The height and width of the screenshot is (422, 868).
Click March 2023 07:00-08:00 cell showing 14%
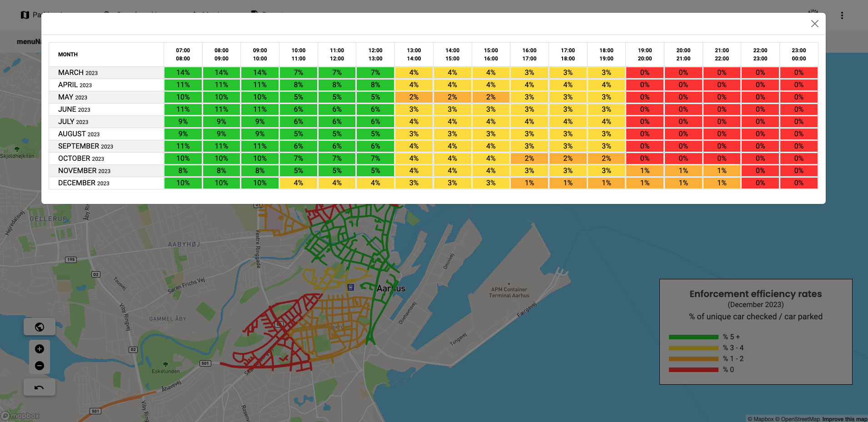pos(183,73)
